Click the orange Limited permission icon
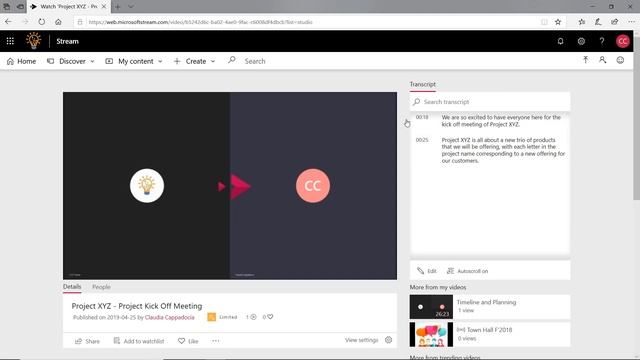 (211, 317)
